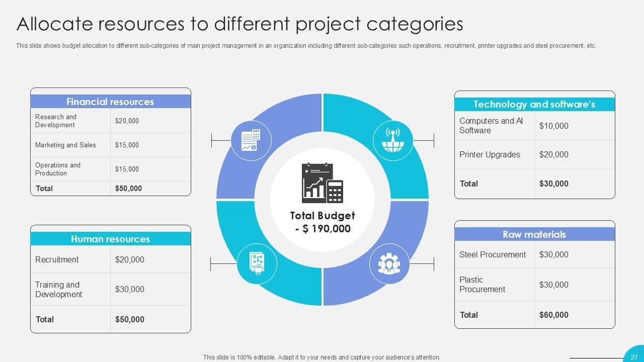Click the 'Research and Development' row label
Image resolution: width=644 pixels, height=362 pixels.
tap(56, 121)
